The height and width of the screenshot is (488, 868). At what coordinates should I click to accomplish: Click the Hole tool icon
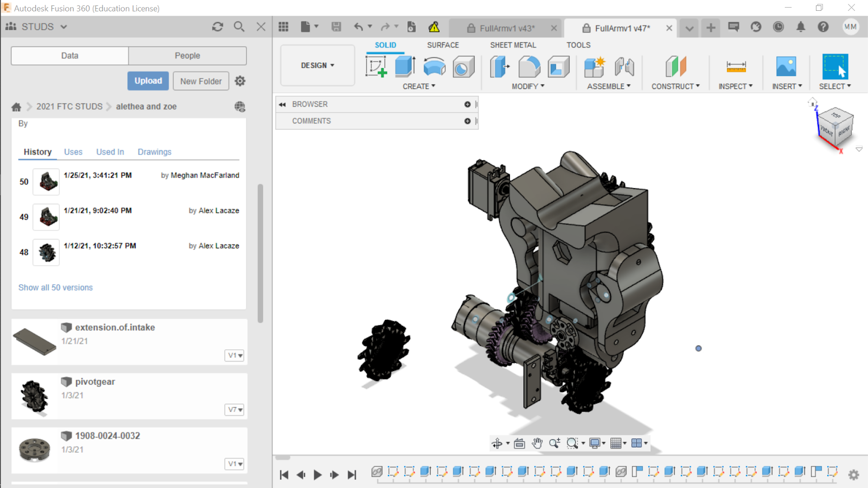(463, 67)
